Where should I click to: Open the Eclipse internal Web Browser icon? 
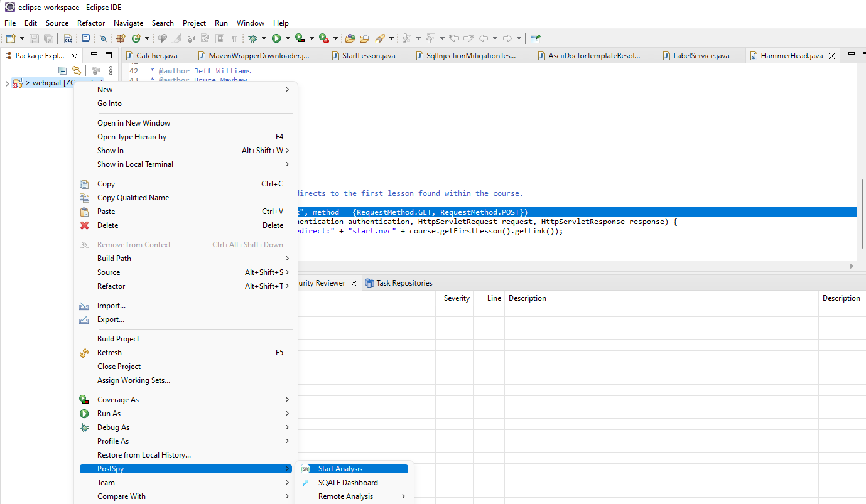click(86, 38)
